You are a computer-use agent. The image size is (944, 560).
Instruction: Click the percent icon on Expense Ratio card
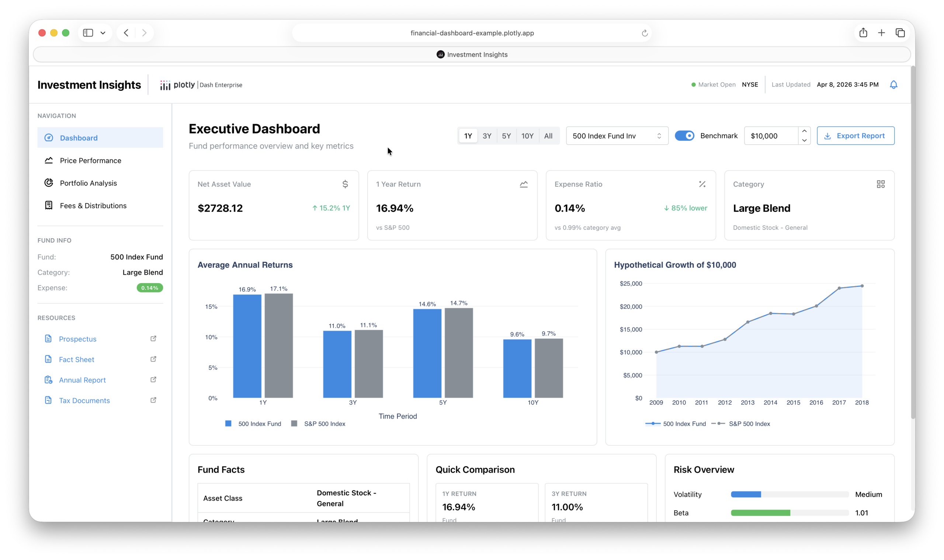(702, 184)
